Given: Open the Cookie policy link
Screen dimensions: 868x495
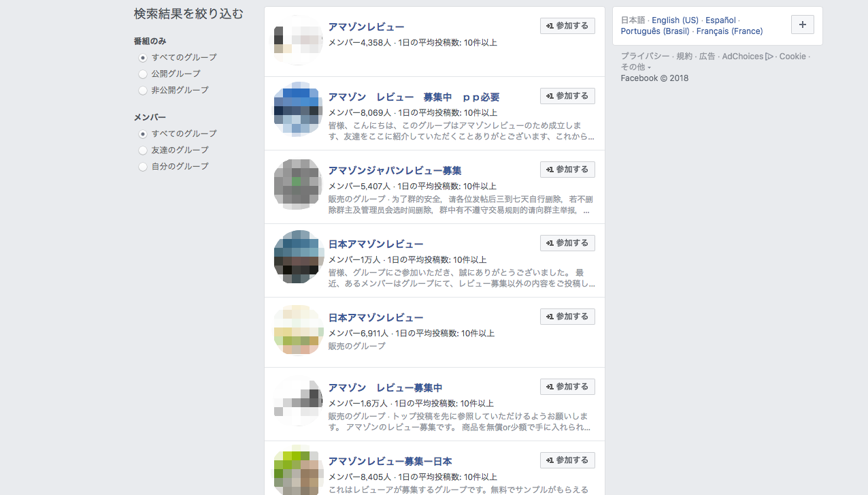Looking at the screenshot, I should (792, 57).
